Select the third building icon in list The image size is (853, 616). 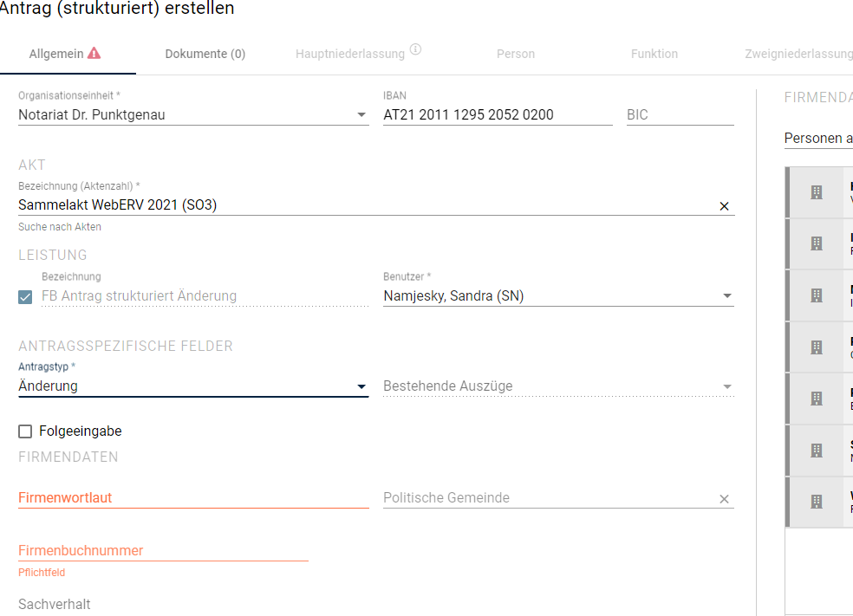pos(817,295)
